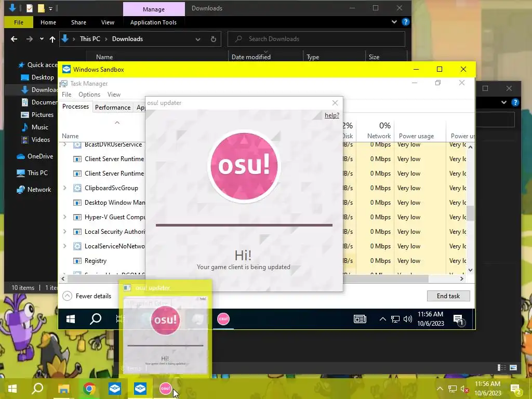Click the osu! updater progress bar

click(x=244, y=225)
